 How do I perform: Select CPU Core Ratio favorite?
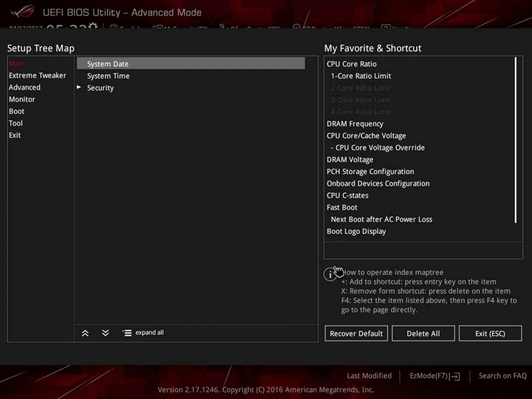(351, 64)
